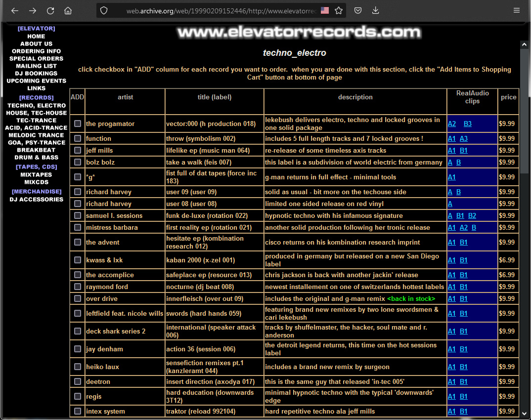This screenshot has height=420, width=531.
Task: Open the browser downloads panel
Action: point(376,11)
